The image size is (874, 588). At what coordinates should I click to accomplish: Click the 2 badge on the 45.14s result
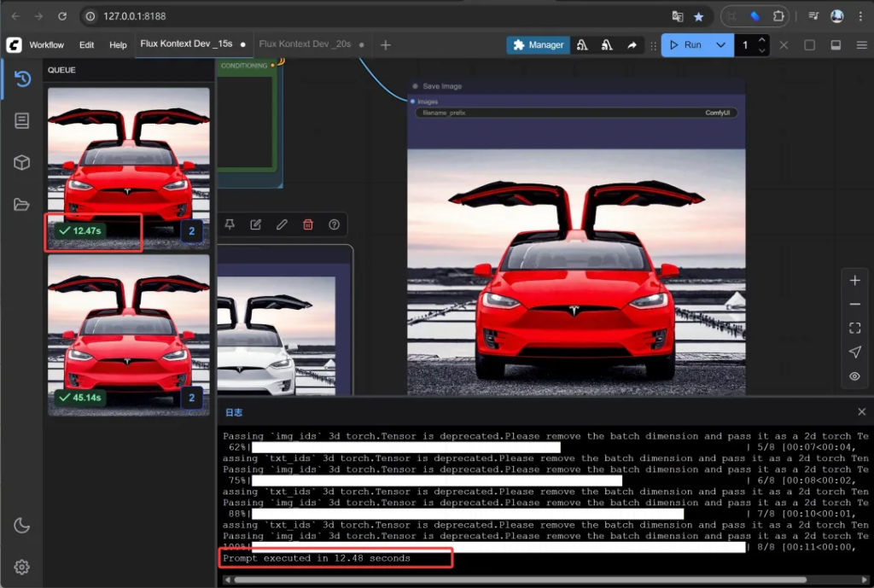click(192, 398)
